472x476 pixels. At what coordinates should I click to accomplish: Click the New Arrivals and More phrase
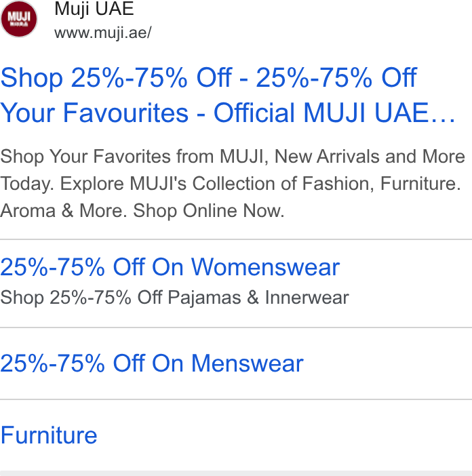pyautogui.click(x=370, y=157)
